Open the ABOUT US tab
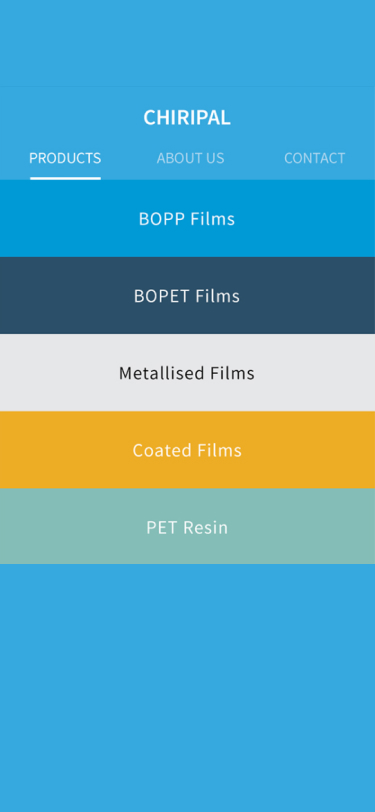Viewport: 375px width, 812px height. pyautogui.click(x=190, y=158)
